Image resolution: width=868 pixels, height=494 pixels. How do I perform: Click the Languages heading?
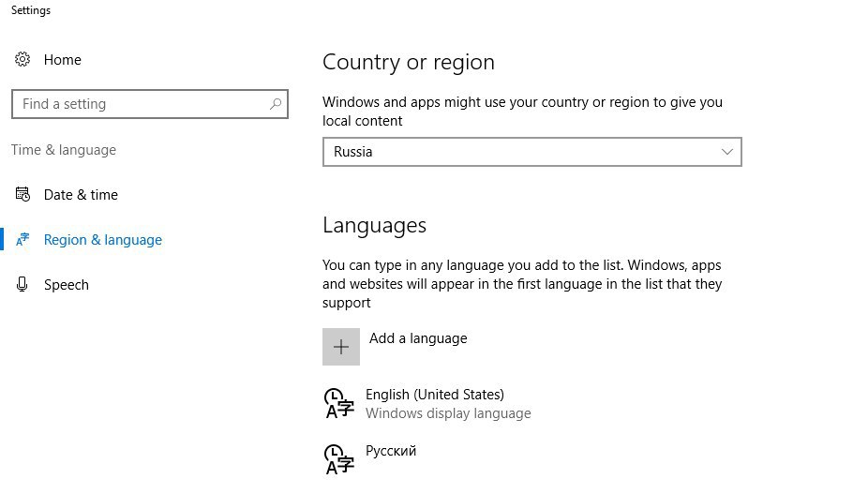coord(374,225)
